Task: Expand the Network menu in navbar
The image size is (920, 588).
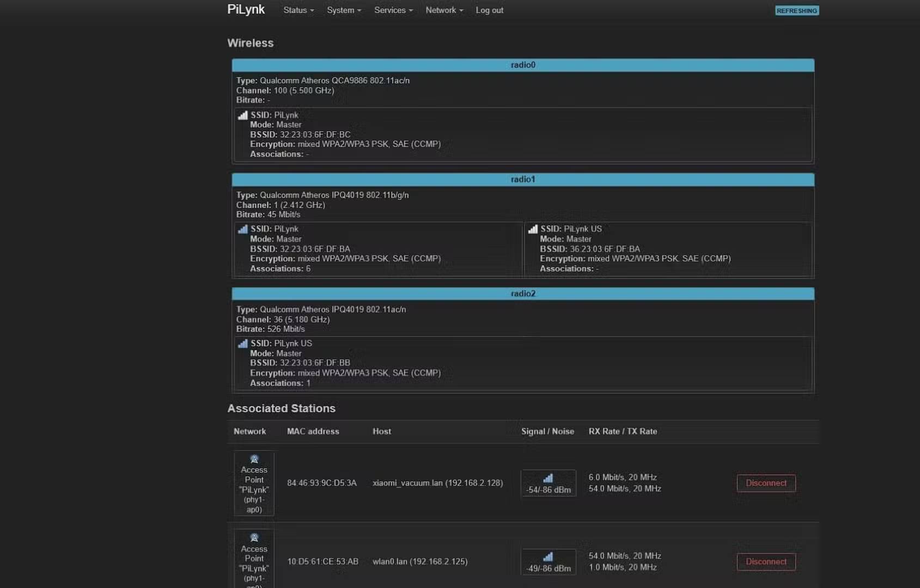Action: click(x=444, y=10)
